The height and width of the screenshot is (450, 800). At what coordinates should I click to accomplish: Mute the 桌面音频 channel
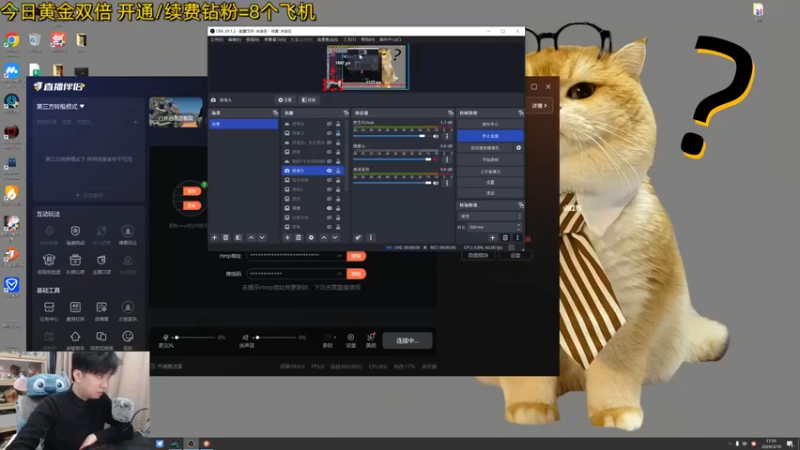pos(436,183)
